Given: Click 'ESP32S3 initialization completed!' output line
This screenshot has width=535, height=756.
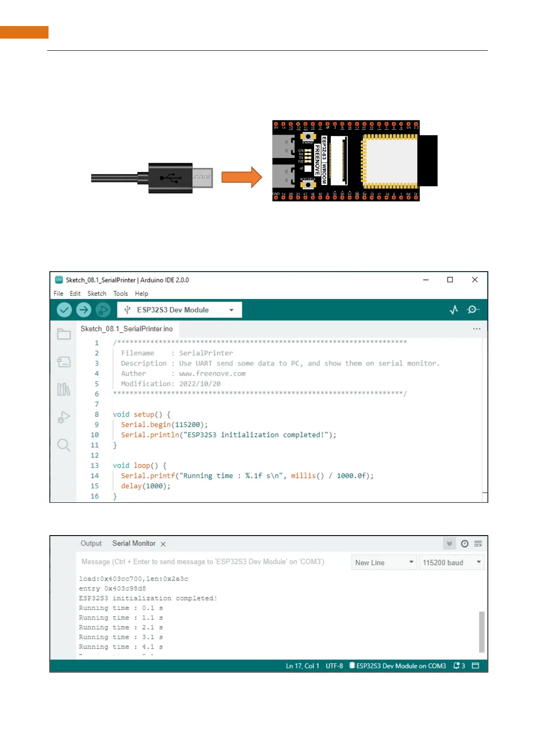Looking at the screenshot, I should 148,598.
